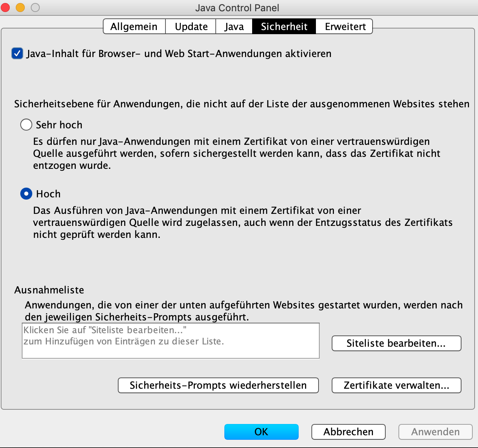The image size is (478, 448).
Task: Cancel with the Abbrechen button
Action: 349,432
